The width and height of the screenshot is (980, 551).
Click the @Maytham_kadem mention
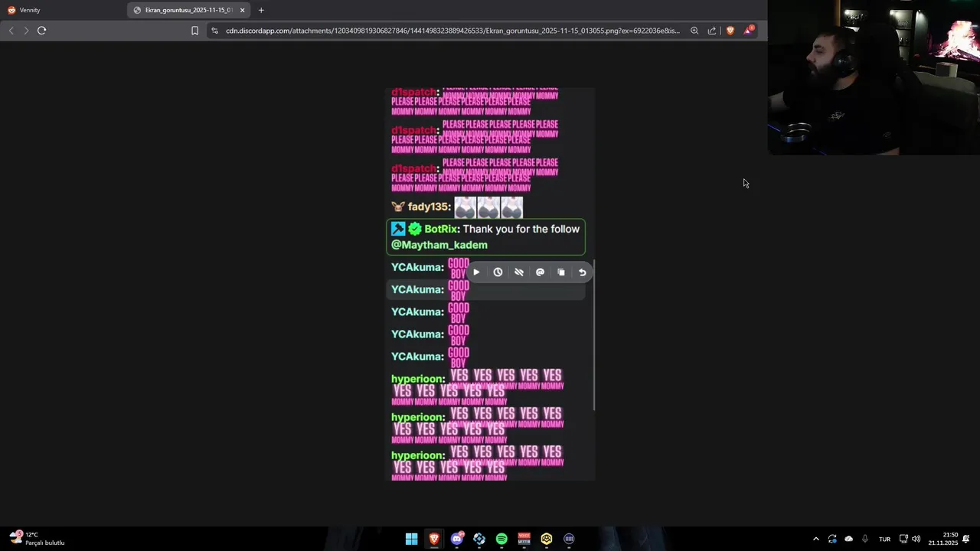click(439, 245)
